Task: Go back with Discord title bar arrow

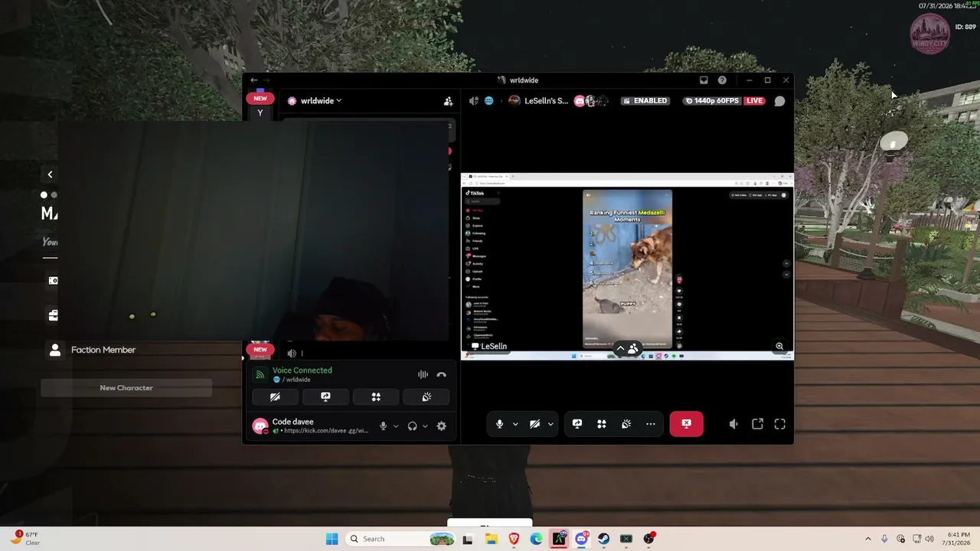Action: click(x=254, y=80)
